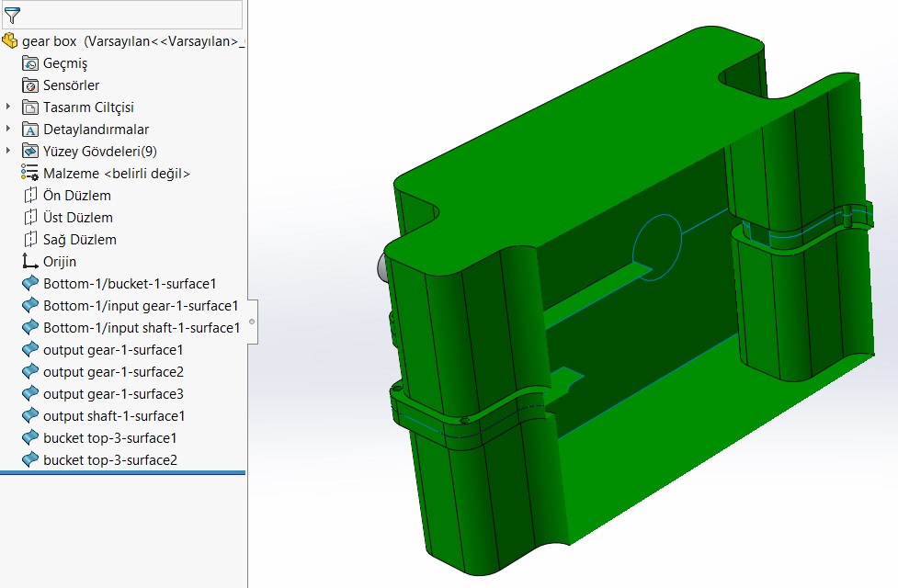The image size is (898, 588).
Task: Click surface icon of bucket top-3-surface1
Action: (29, 437)
